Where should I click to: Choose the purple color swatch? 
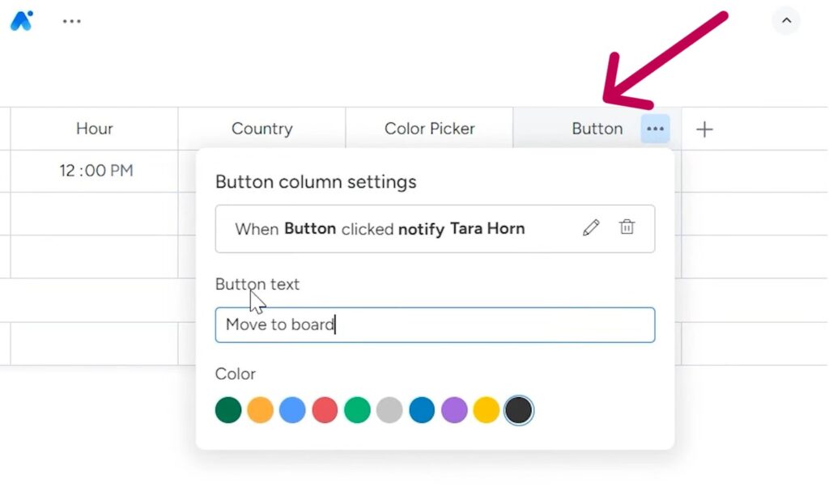click(454, 410)
